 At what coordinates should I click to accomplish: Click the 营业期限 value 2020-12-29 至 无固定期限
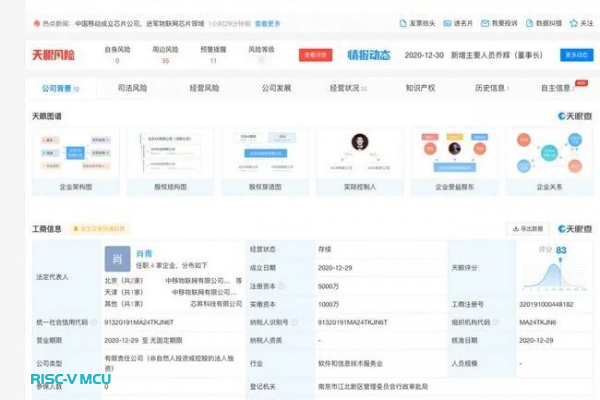pos(143,340)
